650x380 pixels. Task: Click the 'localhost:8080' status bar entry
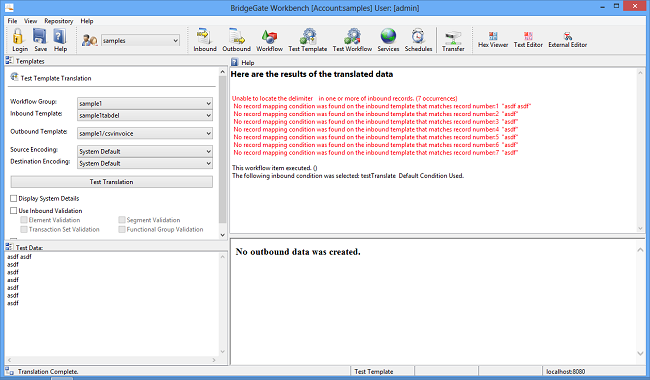565,371
